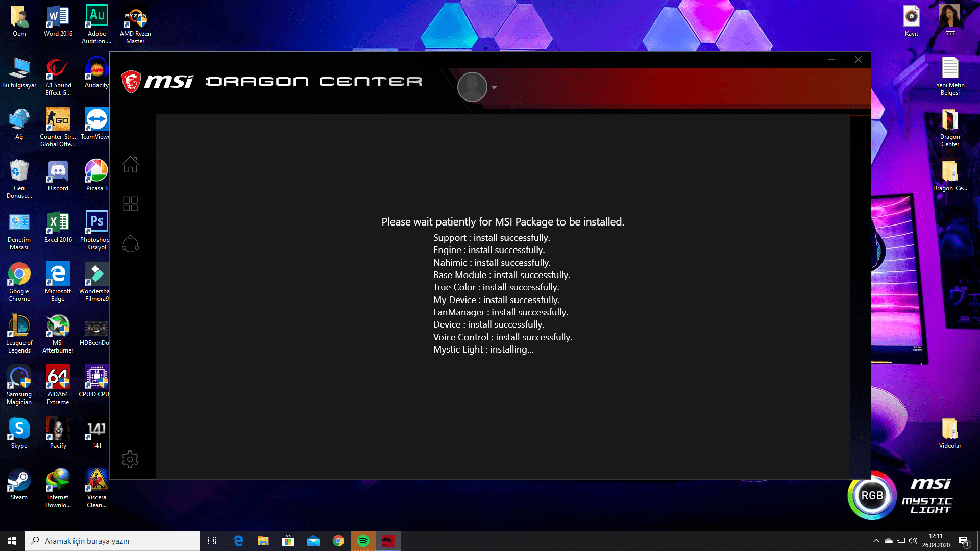Viewport: 980px width, 551px height.
Task: Open the Windows Start menu
Action: coord(12,541)
